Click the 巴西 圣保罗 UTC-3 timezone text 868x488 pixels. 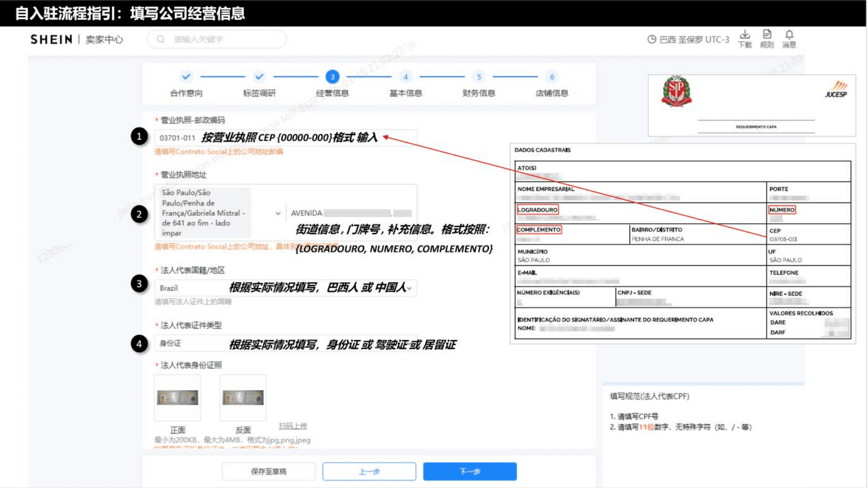pos(694,40)
